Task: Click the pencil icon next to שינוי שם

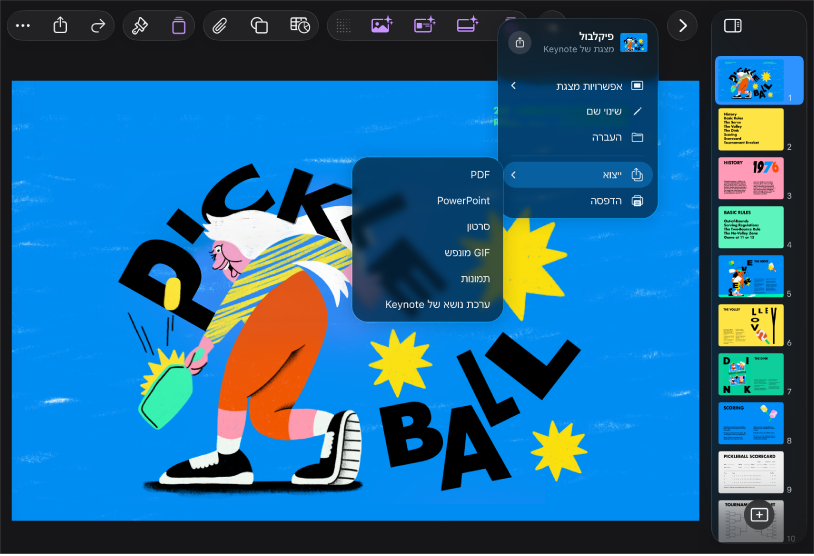Action: pos(637,111)
